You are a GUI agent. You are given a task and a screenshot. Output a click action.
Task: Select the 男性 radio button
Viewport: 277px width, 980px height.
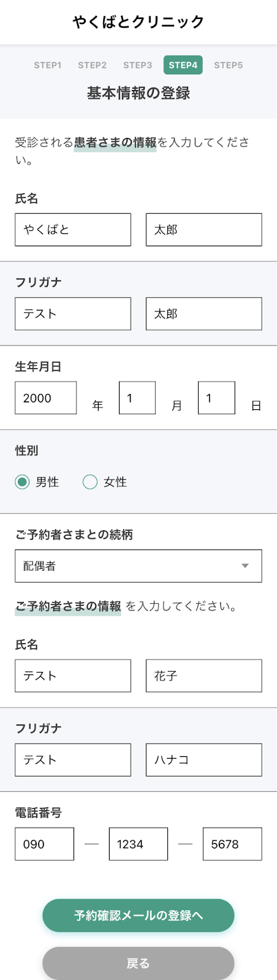tap(22, 482)
